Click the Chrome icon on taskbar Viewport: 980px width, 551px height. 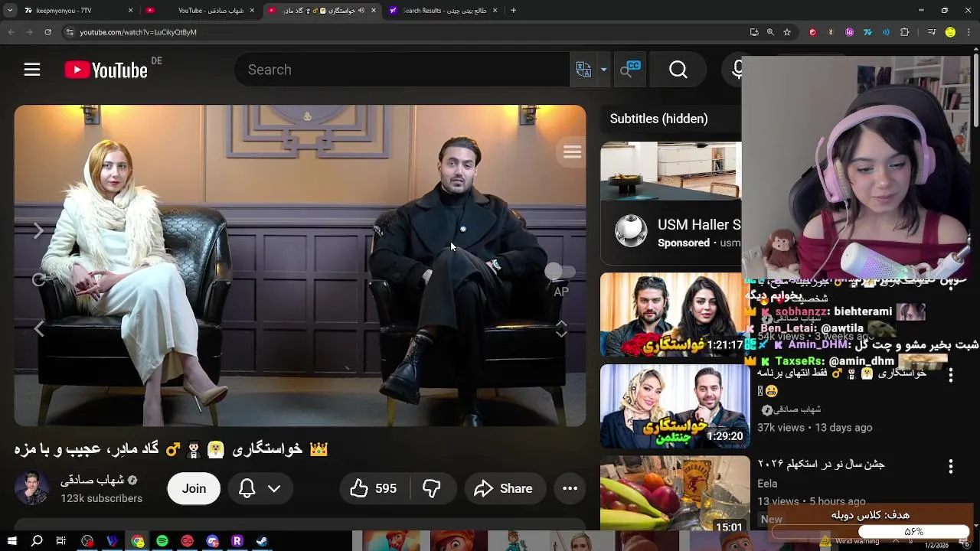pyautogui.click(x=138, y=541)
